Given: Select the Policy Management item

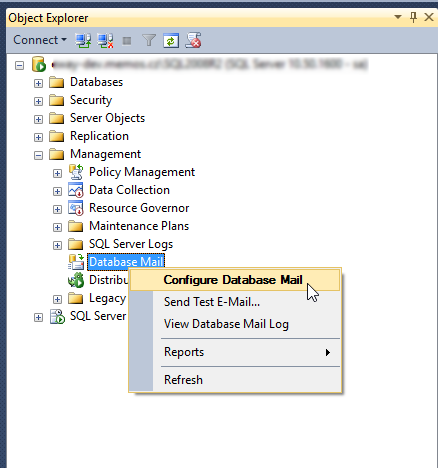Looking at the screenshot, I should pyautogui.click(x=142, y=172).
